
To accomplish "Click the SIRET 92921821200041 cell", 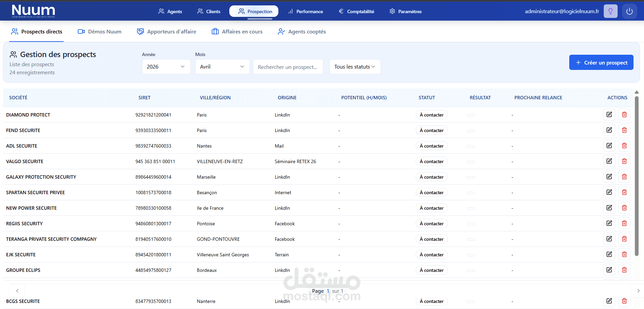I will click(153, 115).
